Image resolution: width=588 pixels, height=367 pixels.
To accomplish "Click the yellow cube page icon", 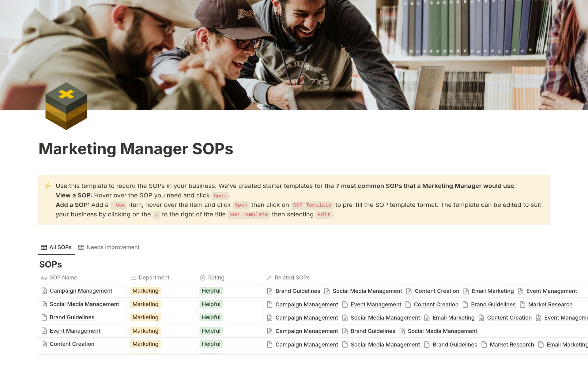I will [x=66, y=106].
